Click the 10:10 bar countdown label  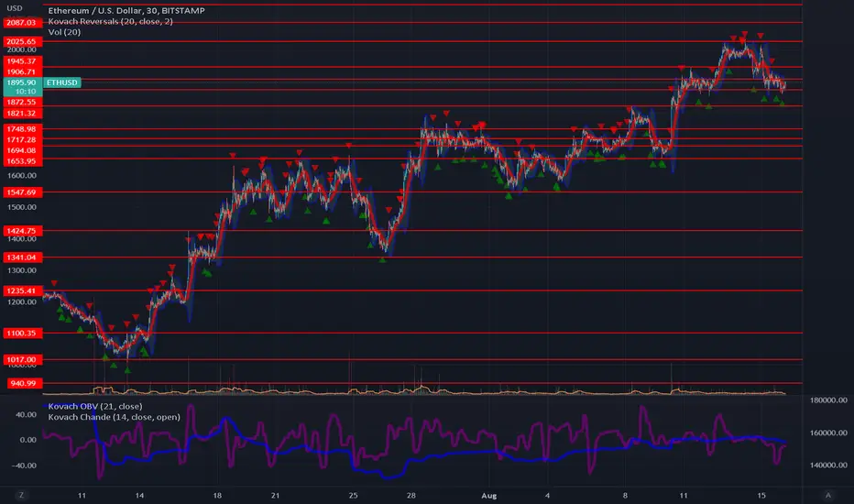coord(25,92)
